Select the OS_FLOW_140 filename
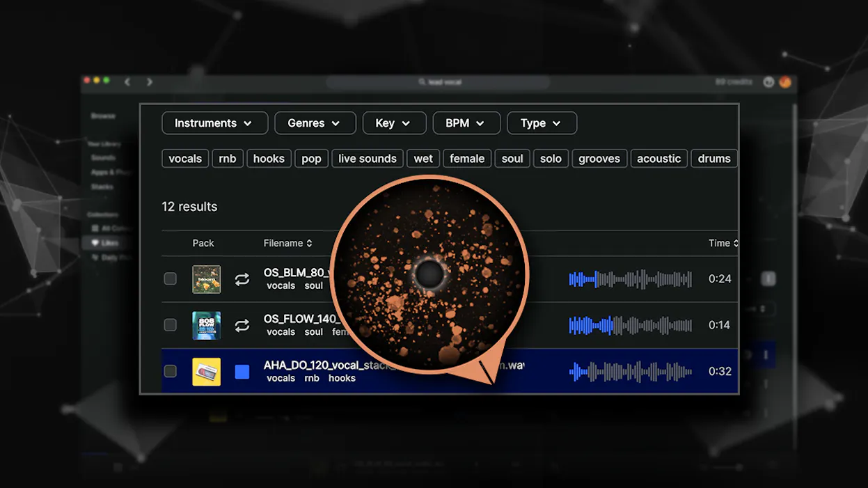 pos(301,319)
